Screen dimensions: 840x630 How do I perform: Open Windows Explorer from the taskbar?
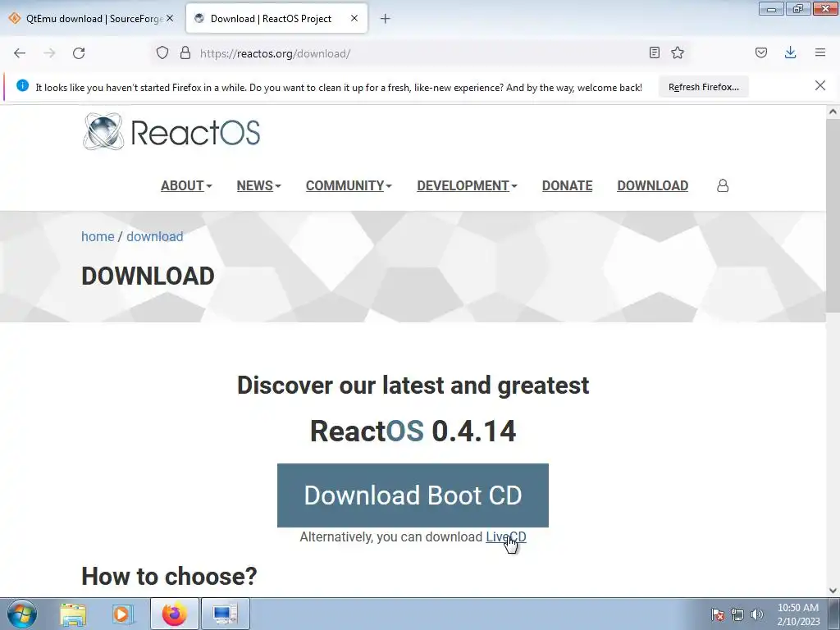point(73,614)
